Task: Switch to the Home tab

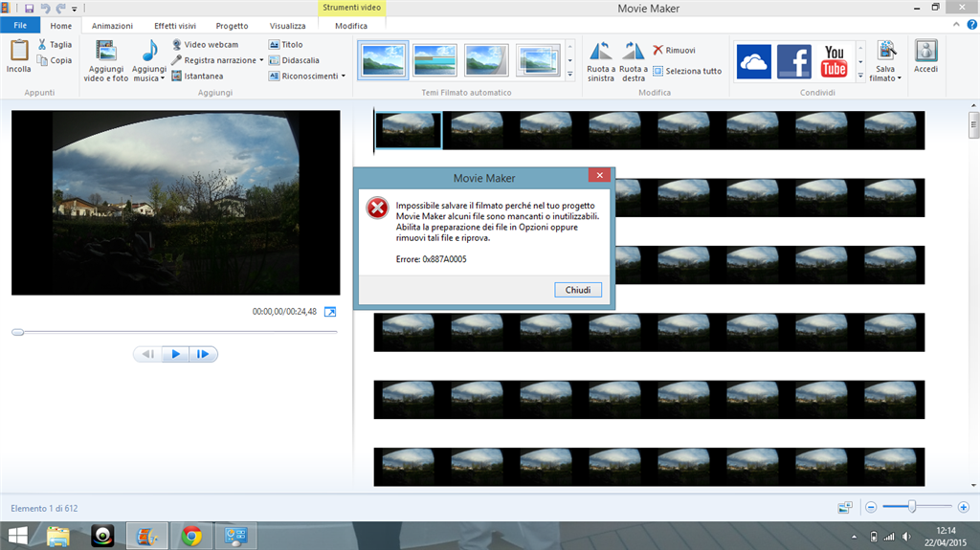Action: click(x=60, y=26)
